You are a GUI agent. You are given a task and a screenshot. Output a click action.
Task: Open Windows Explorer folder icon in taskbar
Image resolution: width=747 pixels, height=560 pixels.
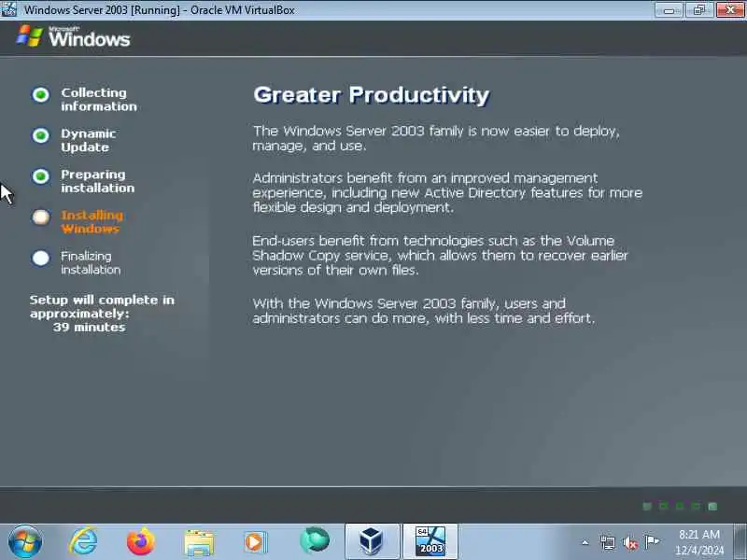[199, 542]
